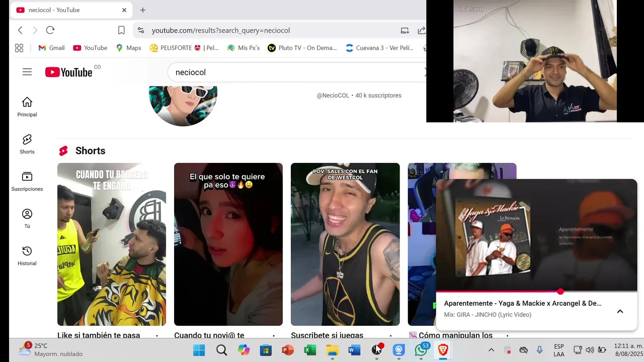Seek using the mini player red progress bar

click(x=536, y=292)
